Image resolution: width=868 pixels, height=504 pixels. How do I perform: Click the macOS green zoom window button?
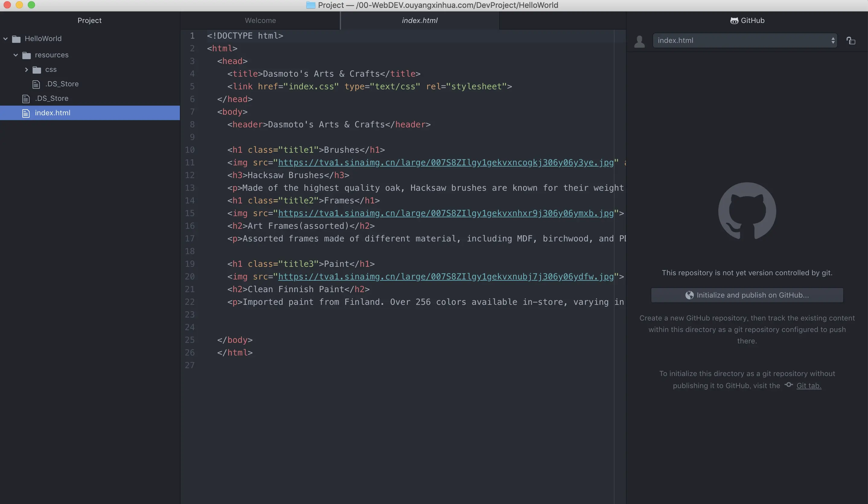pyautogui.click(x=31, y=5)
